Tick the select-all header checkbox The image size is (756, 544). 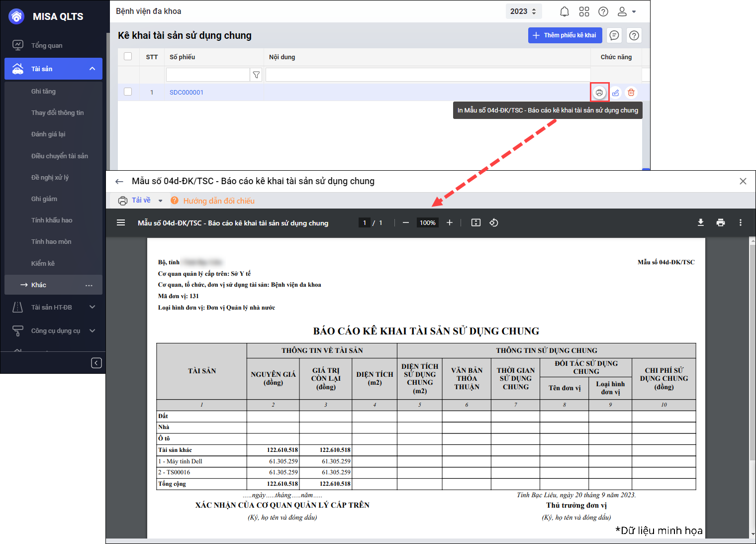click(x=128, y=57)
